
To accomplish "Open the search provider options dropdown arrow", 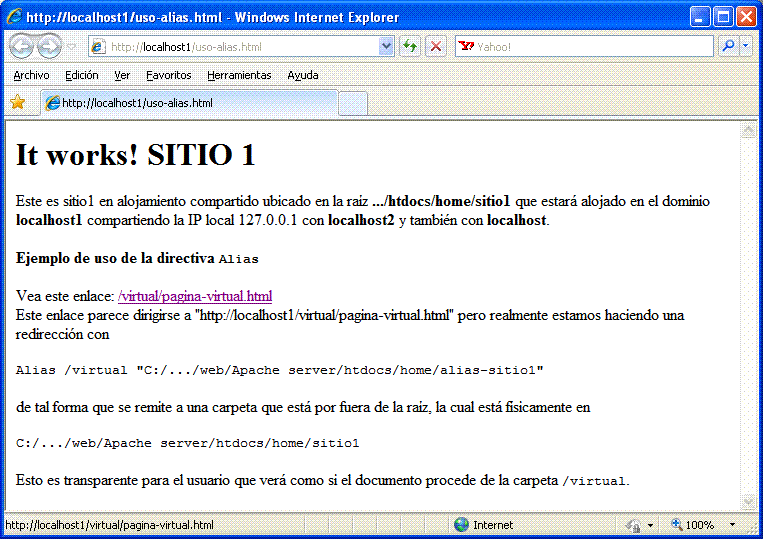I will tap(746, 47).
